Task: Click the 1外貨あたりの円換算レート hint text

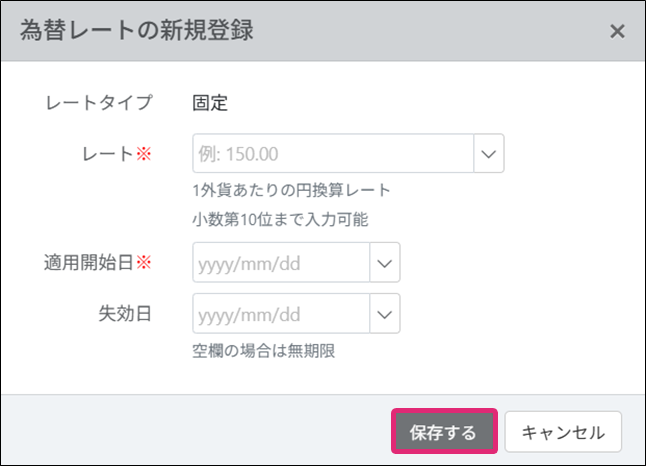Action: coord(291,190)
